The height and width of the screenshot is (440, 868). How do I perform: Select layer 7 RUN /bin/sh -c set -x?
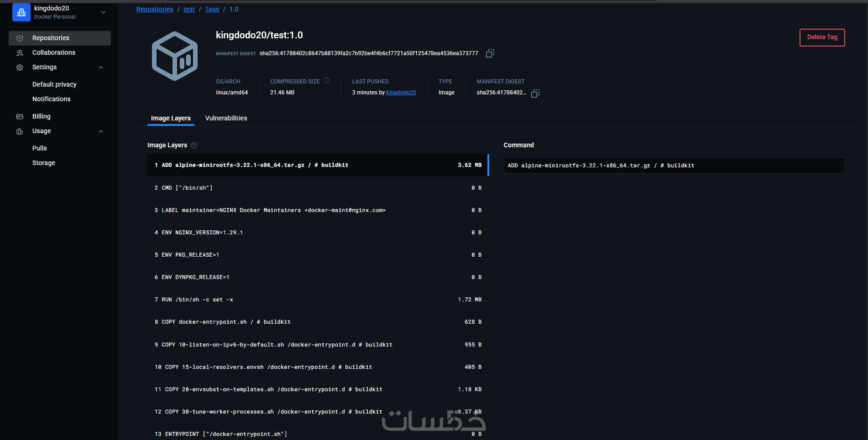(318, 300)
